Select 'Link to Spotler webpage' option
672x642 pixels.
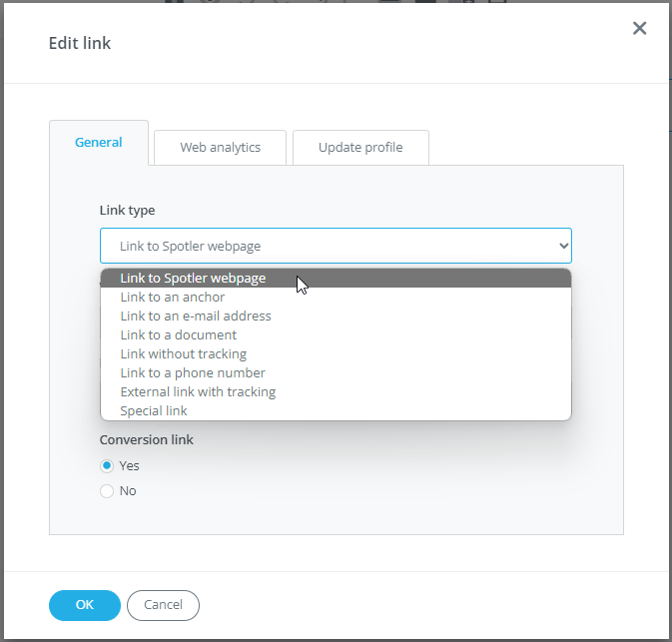(193, 279)
